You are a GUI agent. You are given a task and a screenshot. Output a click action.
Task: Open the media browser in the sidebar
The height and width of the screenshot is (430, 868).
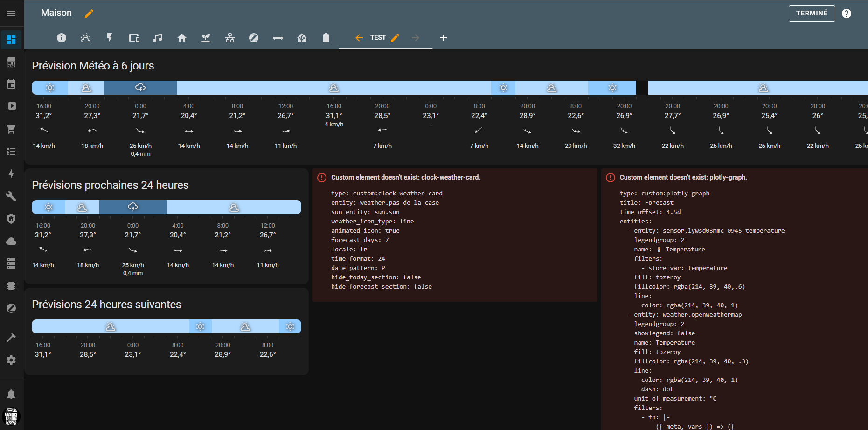pos(11,107)
